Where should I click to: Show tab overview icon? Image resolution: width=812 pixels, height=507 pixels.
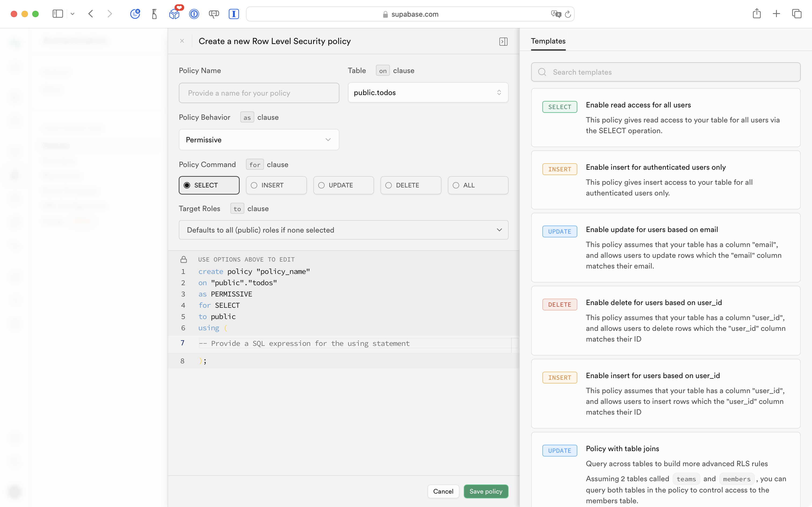(x=797, y=14)
